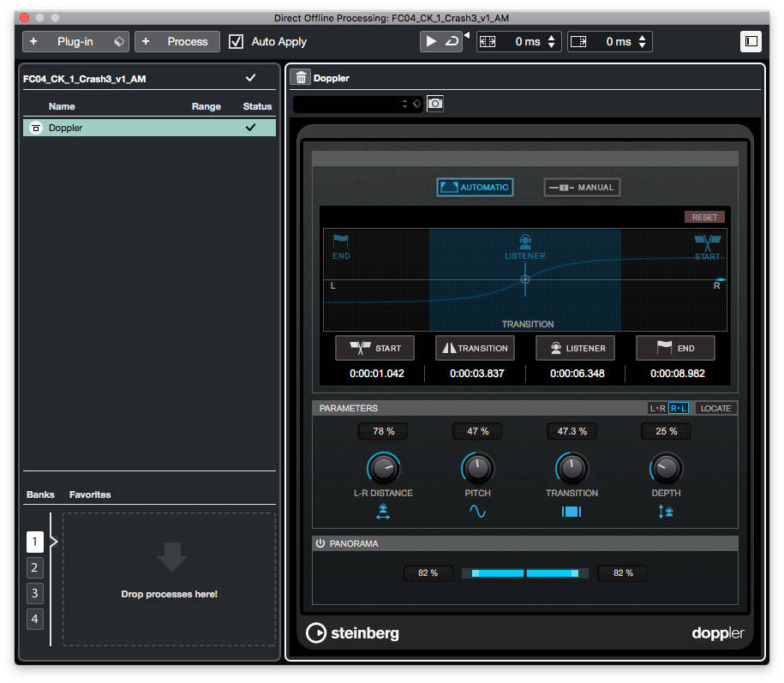The width and height of the screenshot is (784, 683).
Task: Toggle the window layout panel icon
Action: pyautogui.click(x=751, y=41)
